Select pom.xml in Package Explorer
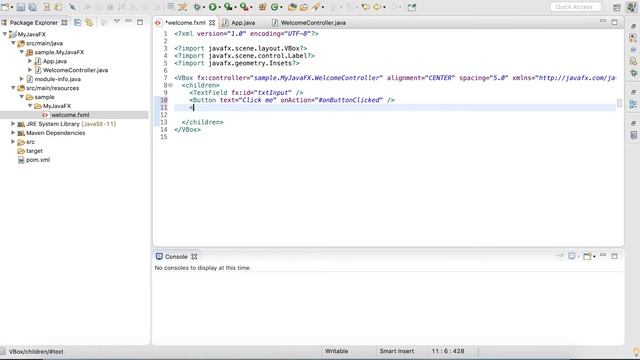The height and width of the screenshot is (360, 640). pyautogui.click(x=38, y=160)
